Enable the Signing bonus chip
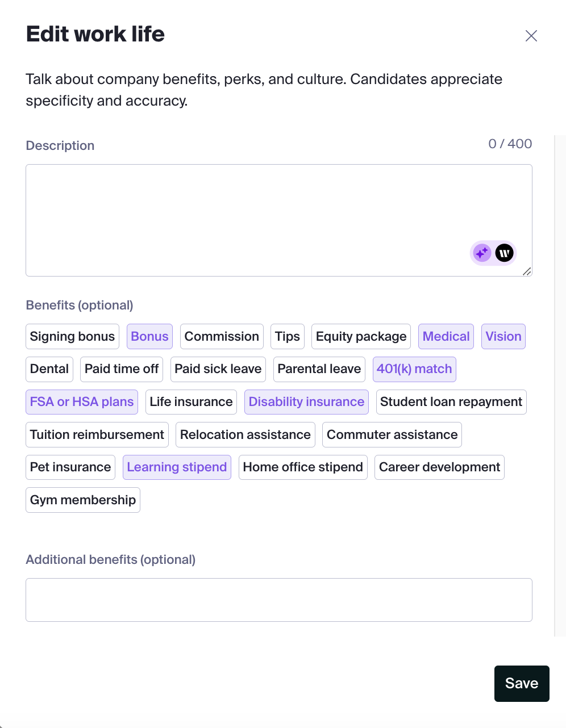 (72, 336)
